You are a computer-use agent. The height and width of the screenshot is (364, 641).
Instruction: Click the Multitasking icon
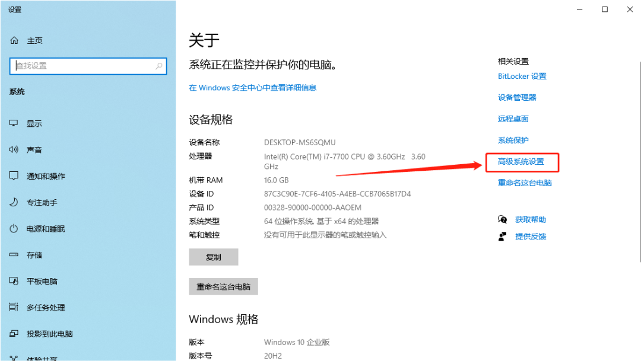[x=14, y=307]
